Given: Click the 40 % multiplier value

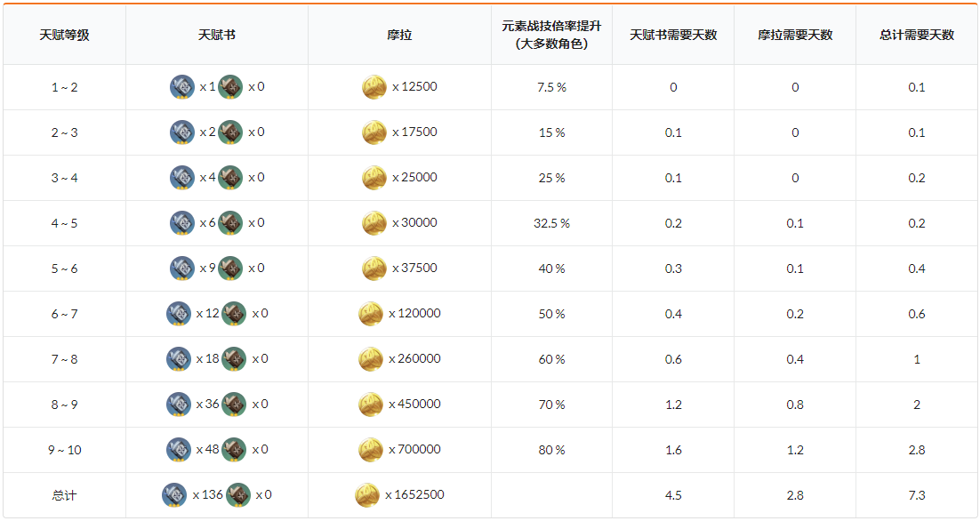Looking at the screenshot, I should point(551,269).
